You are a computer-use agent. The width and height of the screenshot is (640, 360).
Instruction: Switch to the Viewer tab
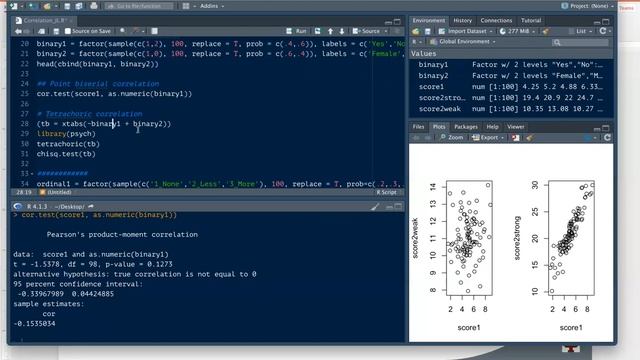[516, 127]
